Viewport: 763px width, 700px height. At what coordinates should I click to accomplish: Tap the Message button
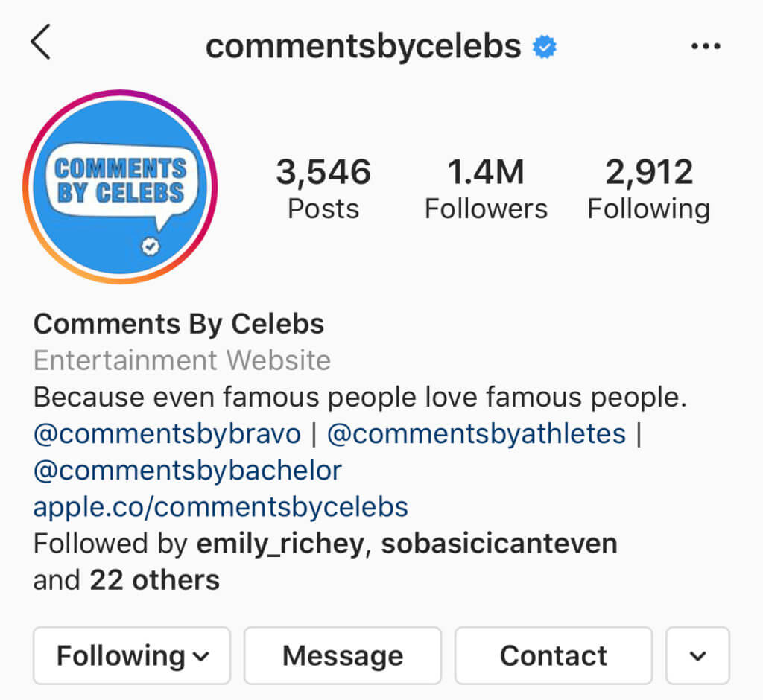click(x=343, y=656)
